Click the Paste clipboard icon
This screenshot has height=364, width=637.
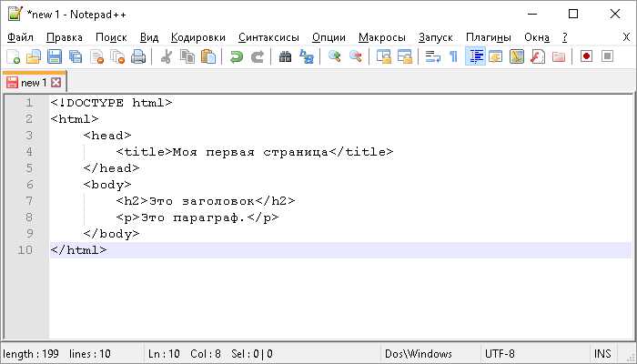coord(208,56)
